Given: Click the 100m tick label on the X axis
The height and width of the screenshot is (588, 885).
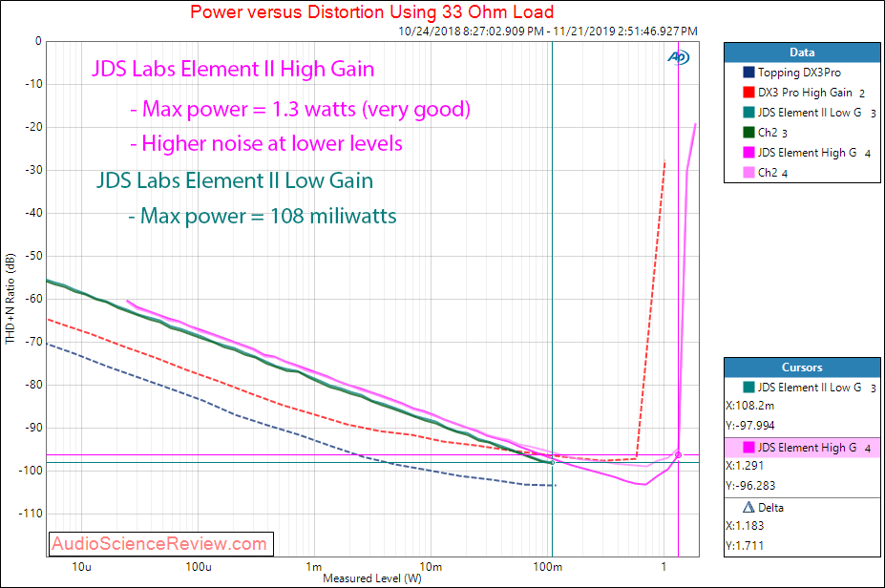Looking at the screenshot, I should [547, 567].
